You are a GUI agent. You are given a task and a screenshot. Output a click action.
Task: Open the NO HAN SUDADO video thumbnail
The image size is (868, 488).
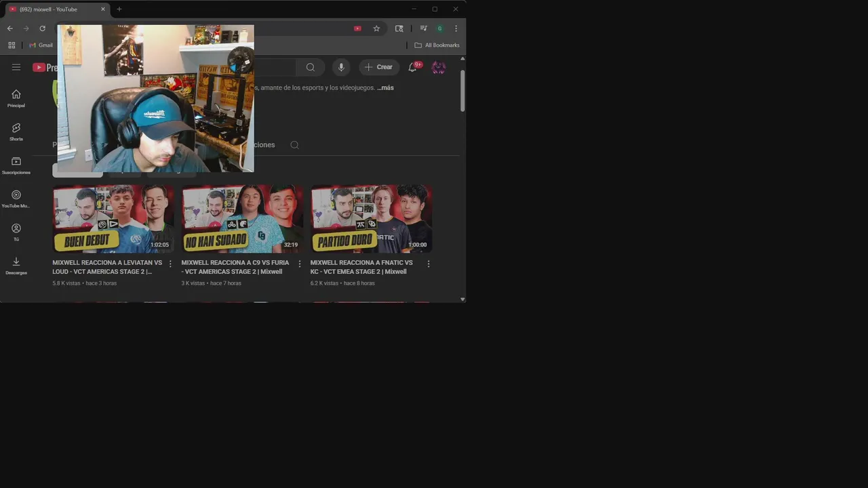point(242,218)
